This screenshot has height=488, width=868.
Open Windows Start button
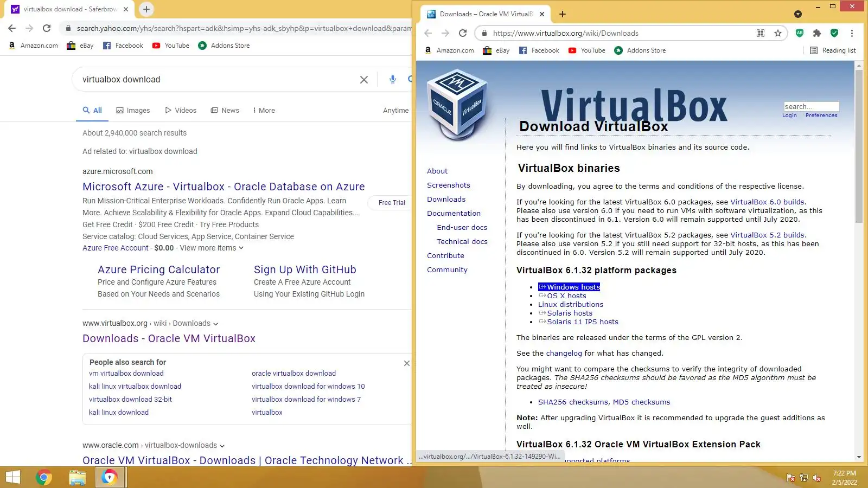(12, 477)
